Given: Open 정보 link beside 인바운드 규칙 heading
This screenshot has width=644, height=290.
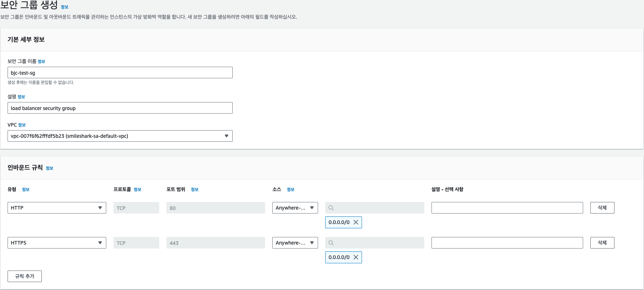Looking at the screenshot, I should coord(49,168).
